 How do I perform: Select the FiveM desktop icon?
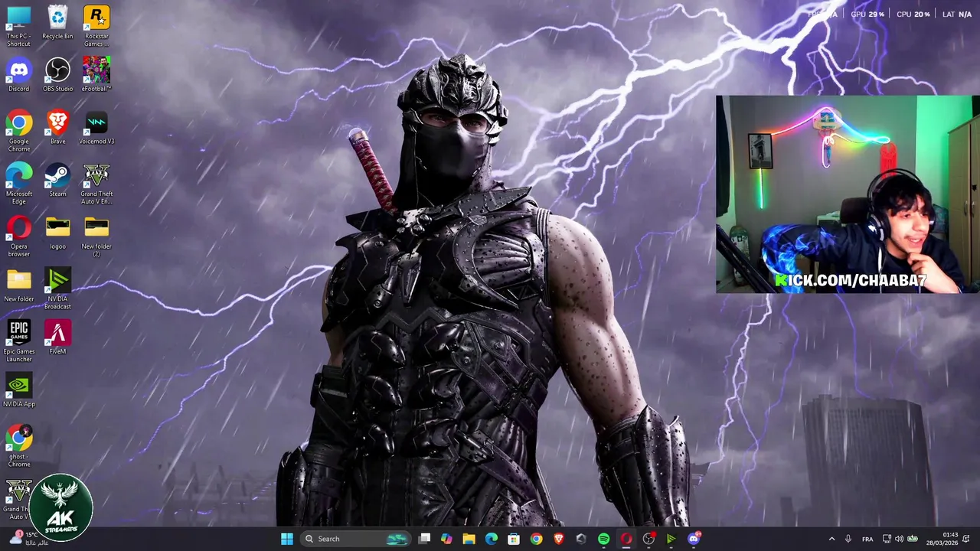(x=57, y=337)
